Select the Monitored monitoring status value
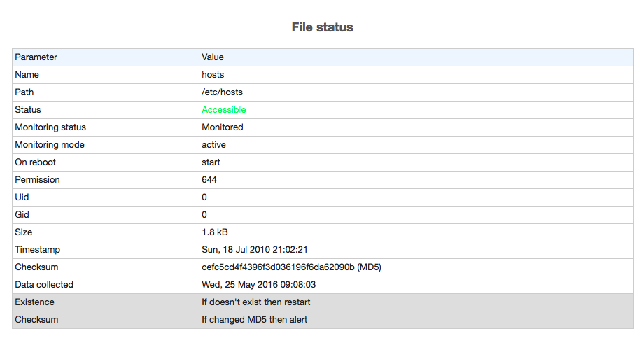Screen dimensions: 644x343 [223, 127]
